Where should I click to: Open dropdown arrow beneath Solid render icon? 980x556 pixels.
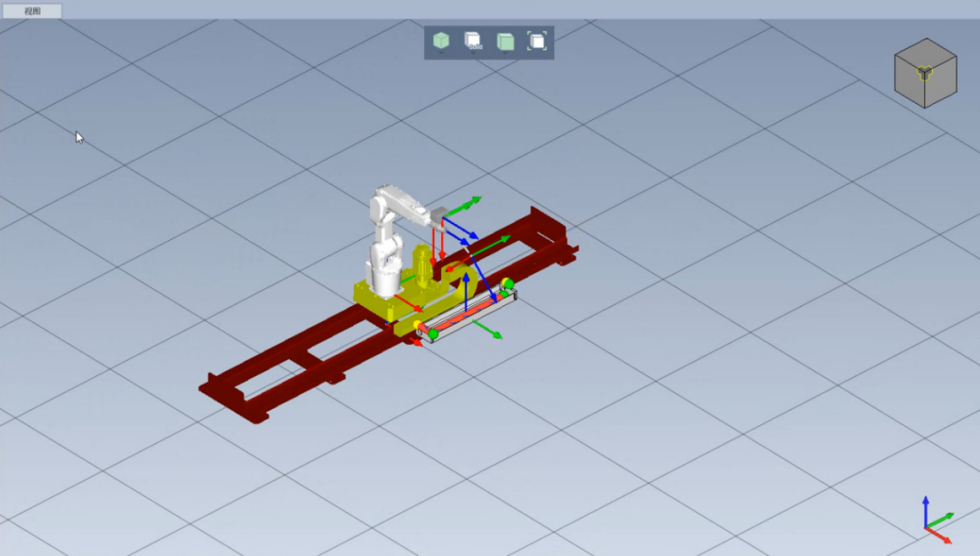473,53
